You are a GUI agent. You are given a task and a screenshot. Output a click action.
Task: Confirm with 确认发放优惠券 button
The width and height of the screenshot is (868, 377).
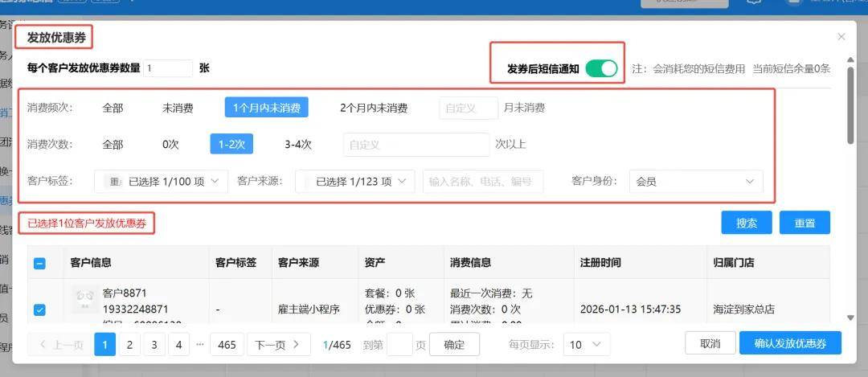789,343
